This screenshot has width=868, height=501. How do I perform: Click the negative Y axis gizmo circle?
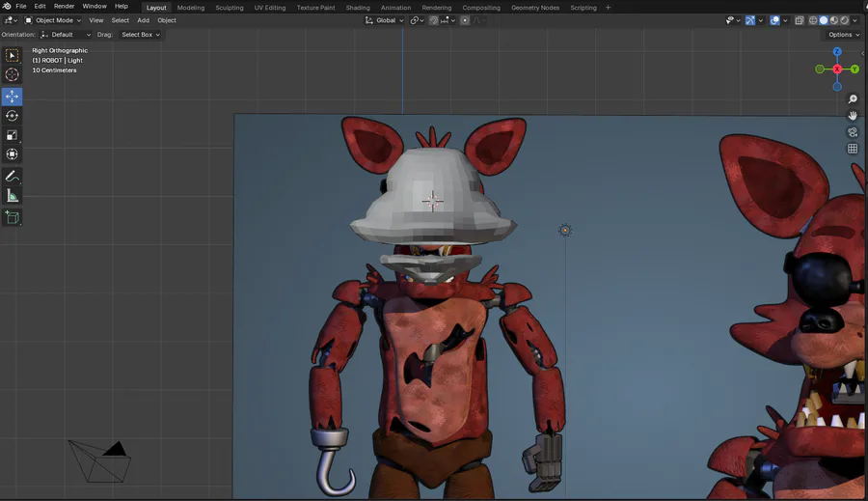click(x=819, y=70)
